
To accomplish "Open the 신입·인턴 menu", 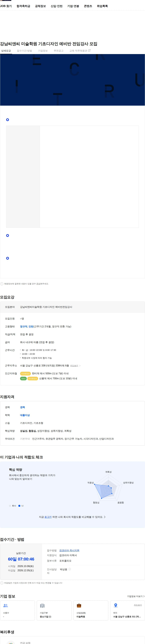I will pyautogui.click(x=56, y=6).
